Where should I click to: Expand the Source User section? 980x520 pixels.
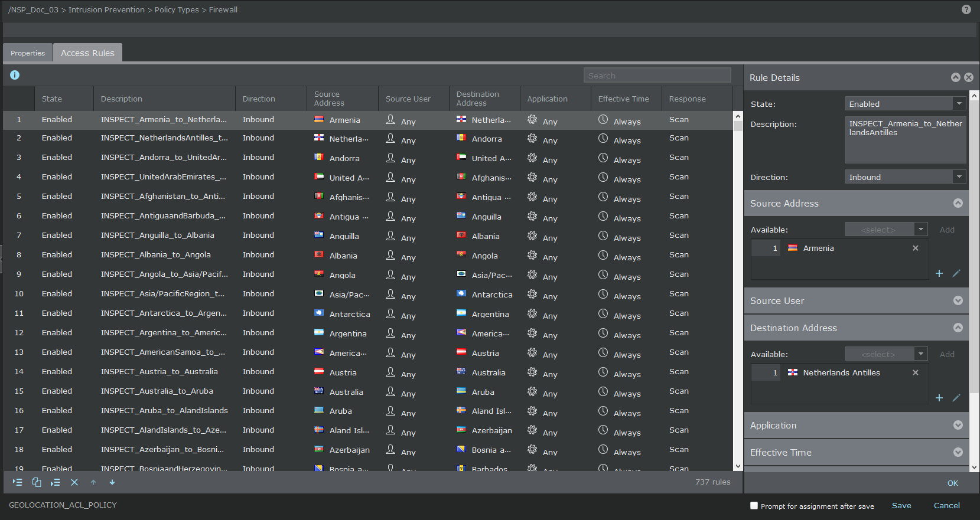[958, 300]
